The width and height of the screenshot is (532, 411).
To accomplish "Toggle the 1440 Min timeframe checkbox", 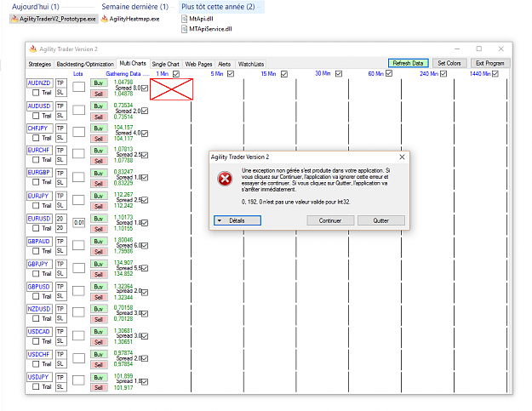I will click(x=495, y=73).
